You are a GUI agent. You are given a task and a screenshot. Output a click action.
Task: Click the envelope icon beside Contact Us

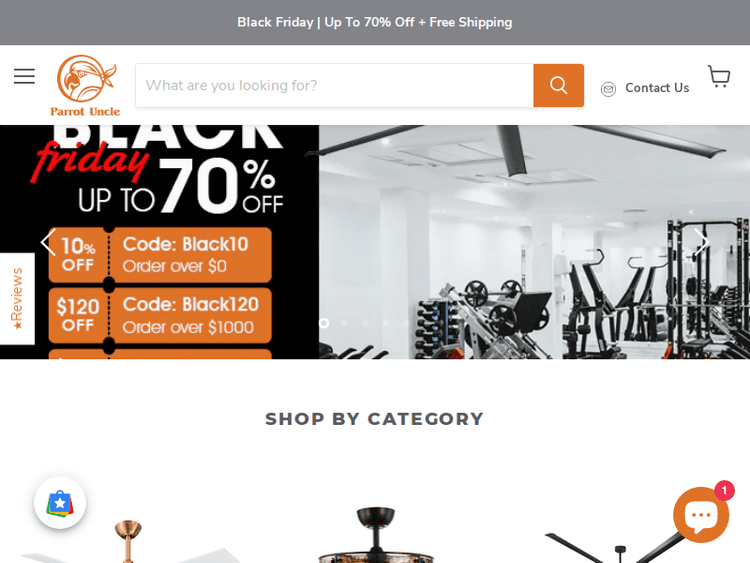608,89
